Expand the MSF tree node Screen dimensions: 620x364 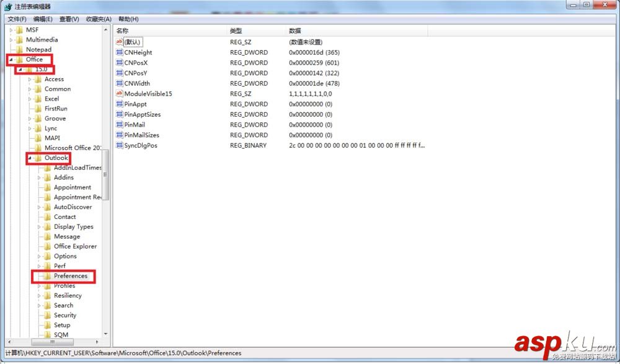(11, 29)
